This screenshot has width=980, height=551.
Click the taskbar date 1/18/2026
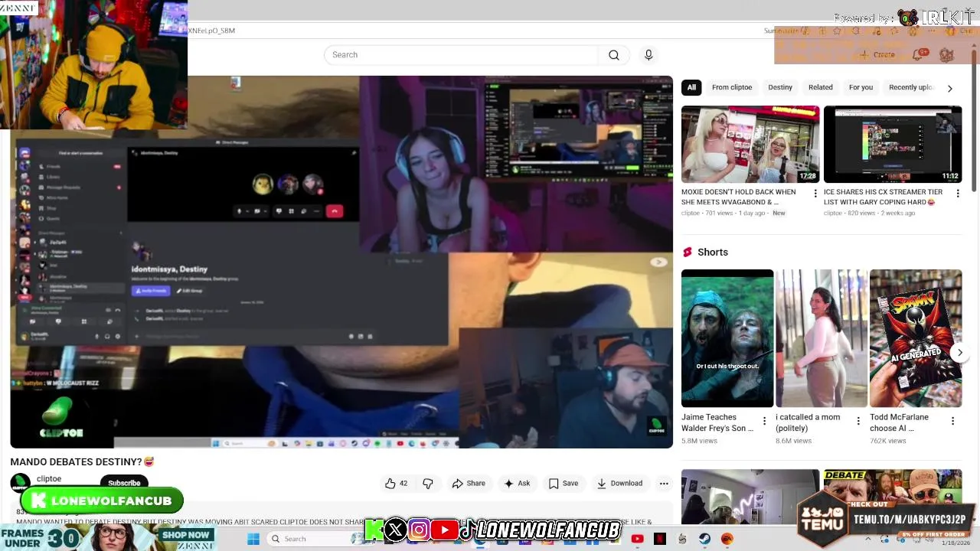pos(955,543)
